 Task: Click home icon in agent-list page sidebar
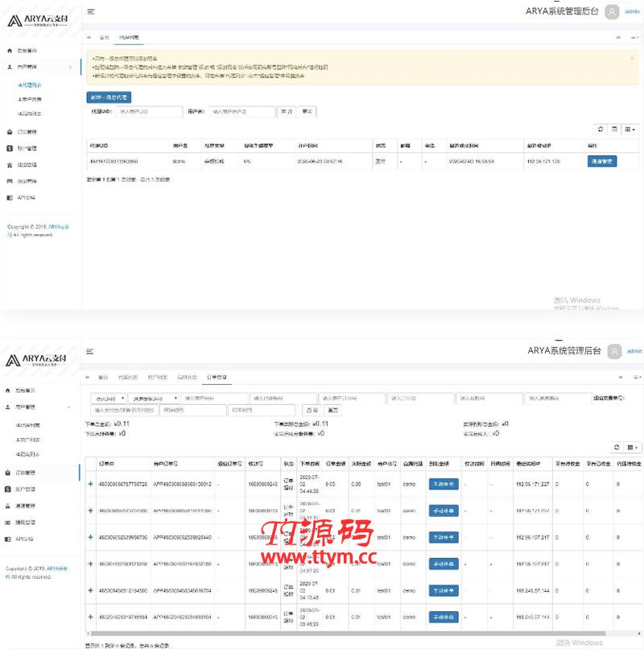click(10, 51)
